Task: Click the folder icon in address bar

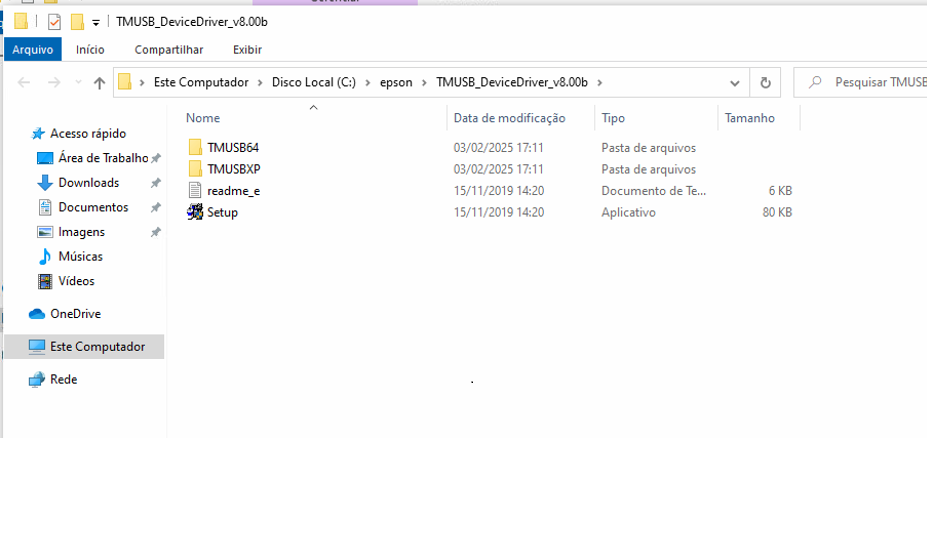Action: point(125,82)
